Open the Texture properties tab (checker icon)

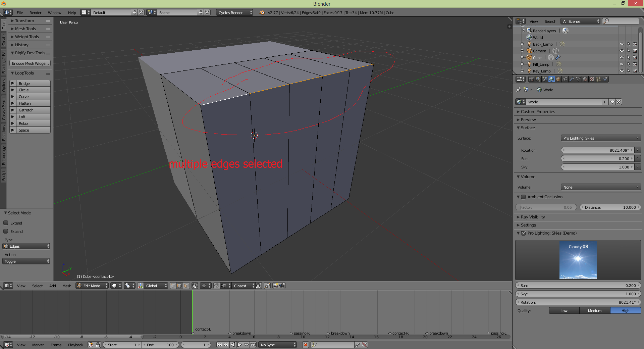pyautogui.click(x=592, y=79)
